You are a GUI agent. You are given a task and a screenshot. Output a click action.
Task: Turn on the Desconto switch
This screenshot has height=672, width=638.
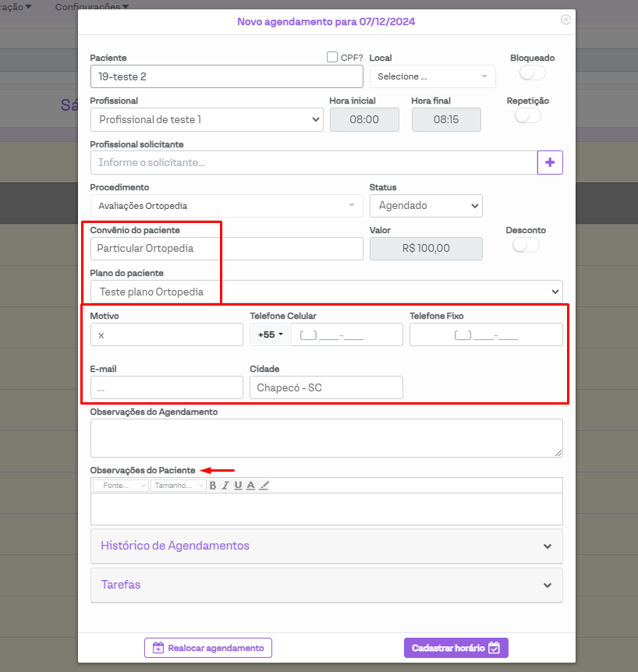click(x=525, y=245)
